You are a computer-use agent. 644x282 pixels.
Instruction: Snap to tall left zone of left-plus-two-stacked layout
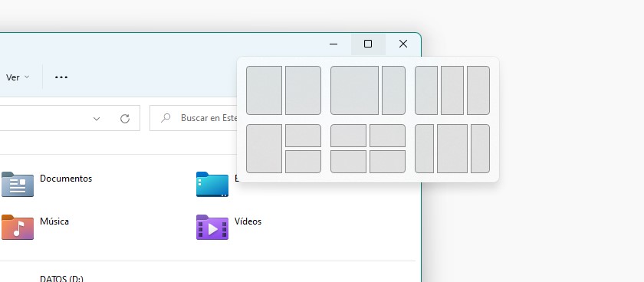tap(264, 149)
